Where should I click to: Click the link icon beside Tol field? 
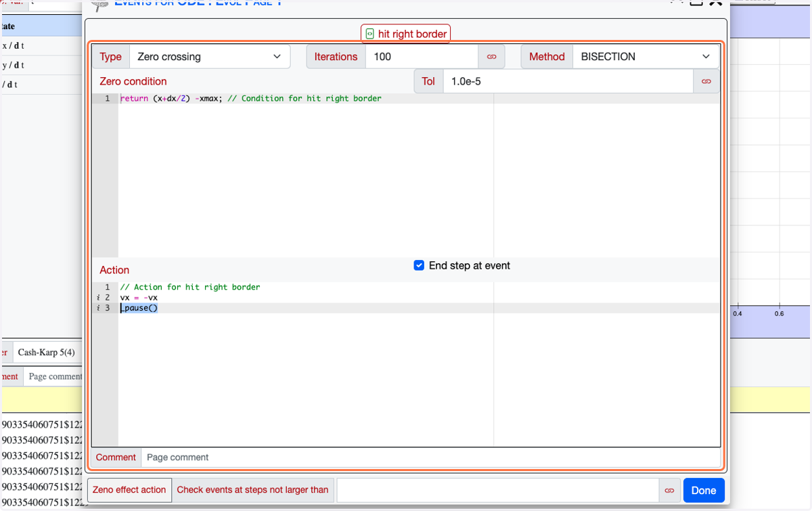pos(706,81)
